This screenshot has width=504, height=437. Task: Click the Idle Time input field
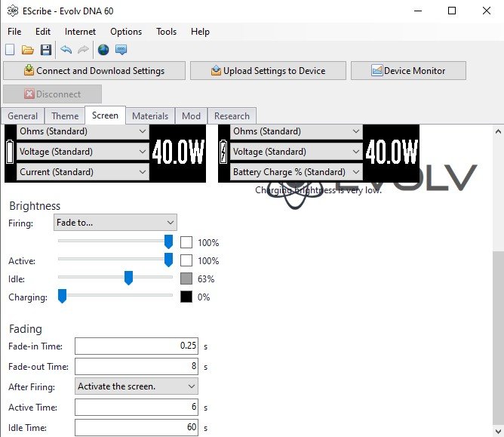[137, 427]
